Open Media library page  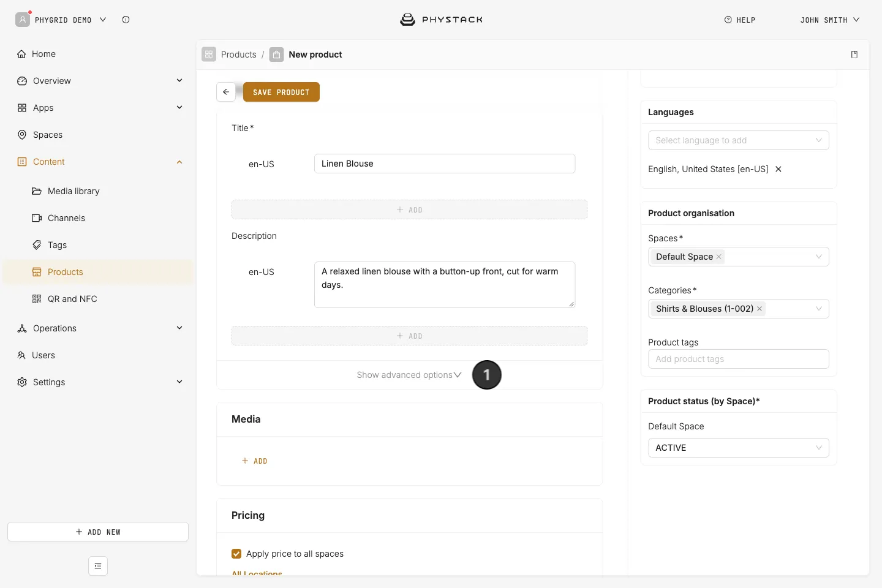coord(98,191)
